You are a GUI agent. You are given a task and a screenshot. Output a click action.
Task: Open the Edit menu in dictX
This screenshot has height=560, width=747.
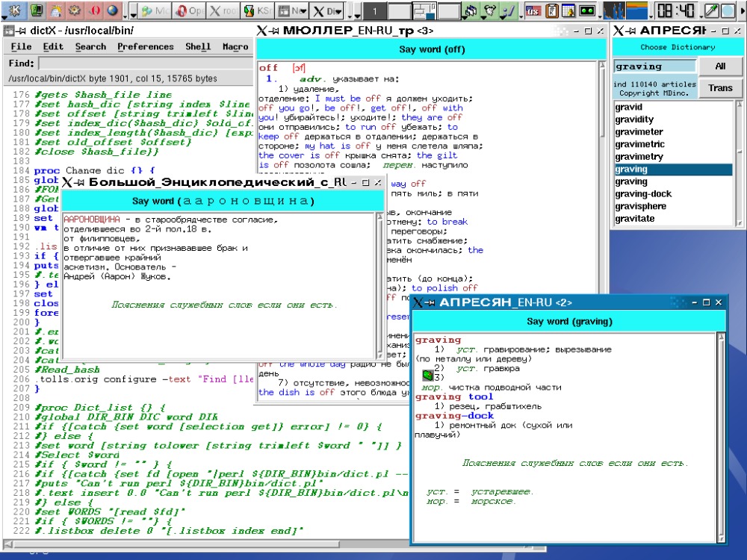[x=53, y=46]
